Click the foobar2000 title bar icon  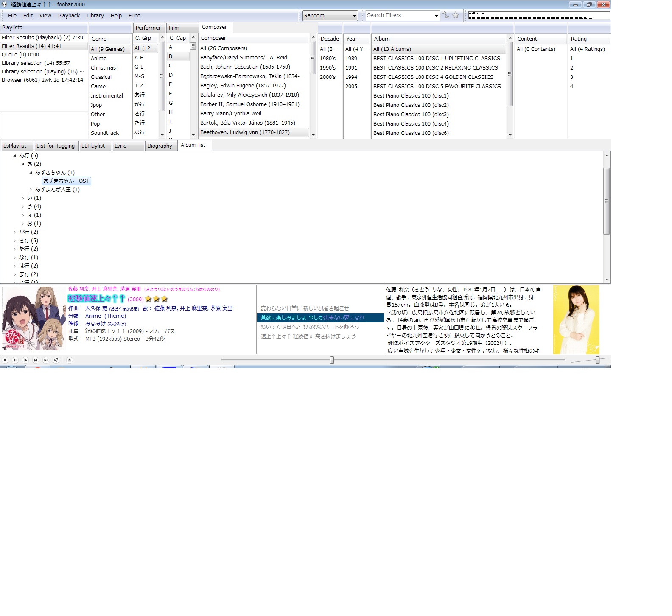click(x=5, y=4)
